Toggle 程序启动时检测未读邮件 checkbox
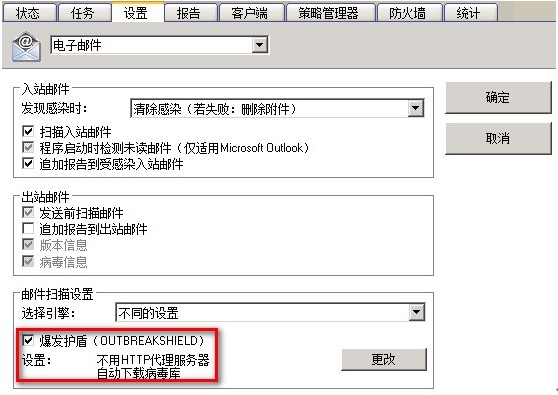Viewport: 558px width, 395px height. (x=28, y=147)
